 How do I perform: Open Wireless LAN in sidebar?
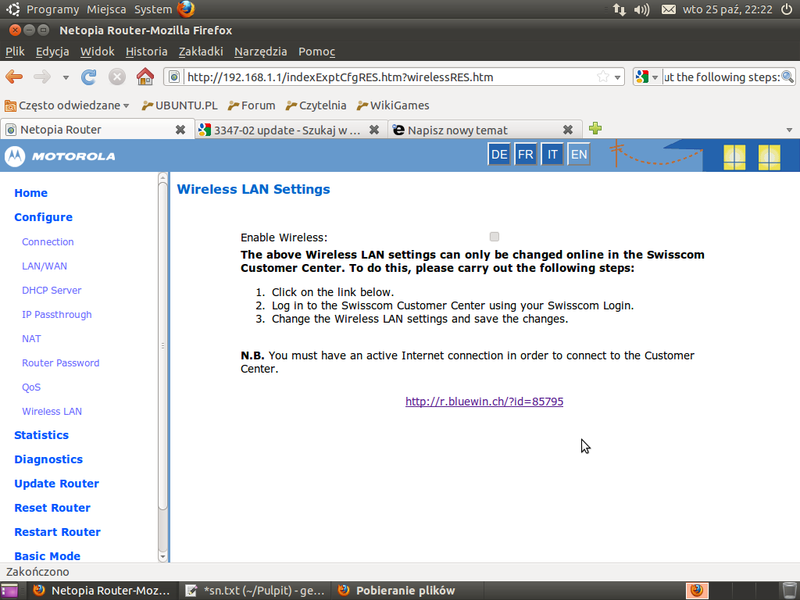tap(52, 412)
